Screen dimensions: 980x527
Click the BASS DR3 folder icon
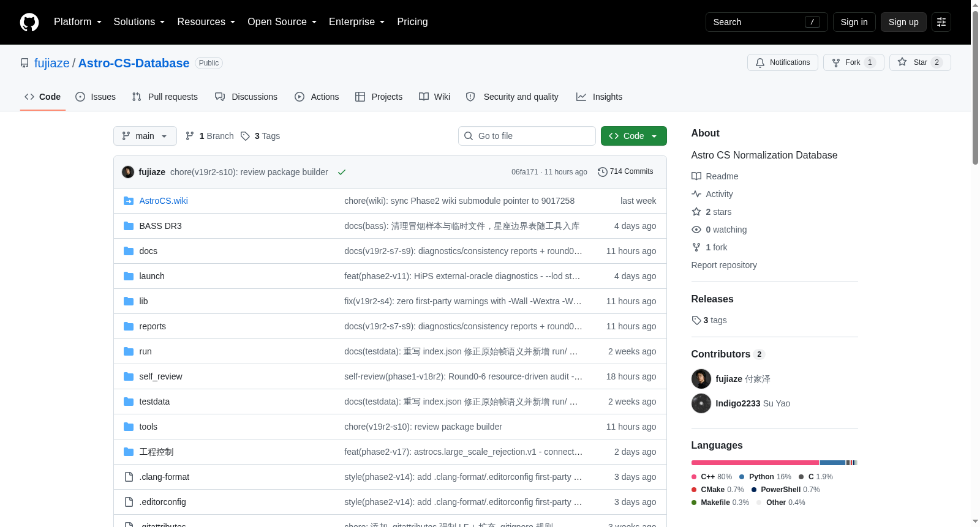pyautogui.click(x=129, y=226)
